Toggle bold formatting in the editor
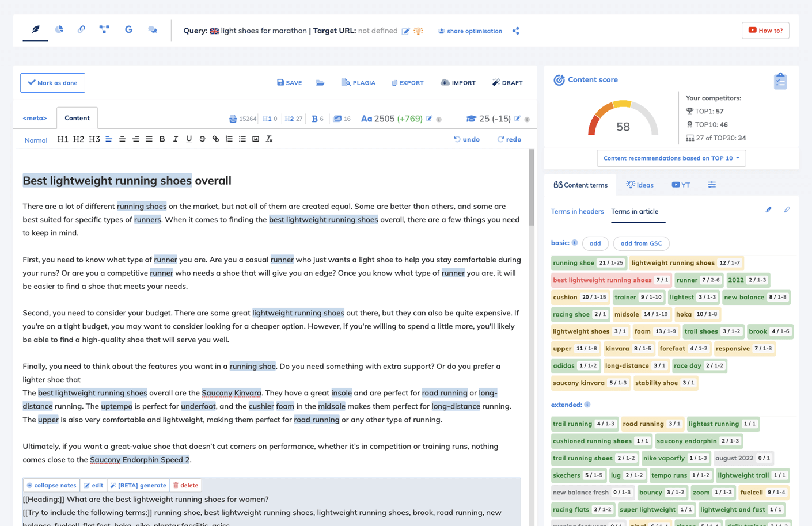The image size is (812, 526). (162, 139)
